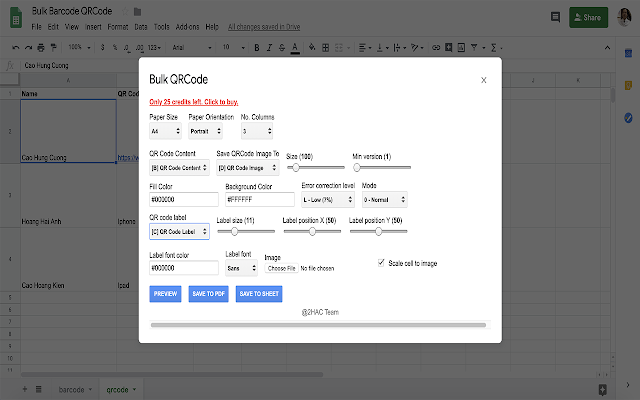Click the Print icon
This screenshot has width=640, height=400.
click(41, 48)
